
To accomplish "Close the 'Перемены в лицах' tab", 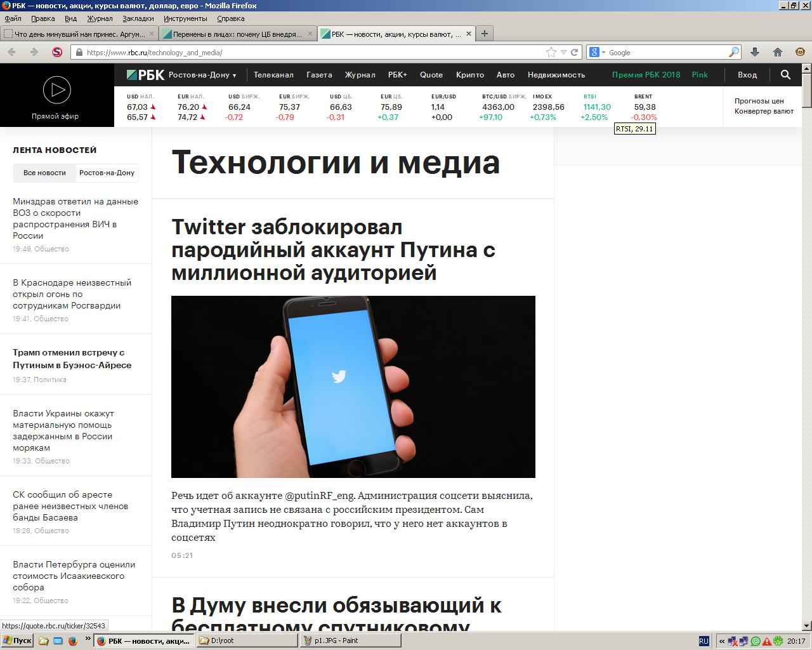I will 310,34.
